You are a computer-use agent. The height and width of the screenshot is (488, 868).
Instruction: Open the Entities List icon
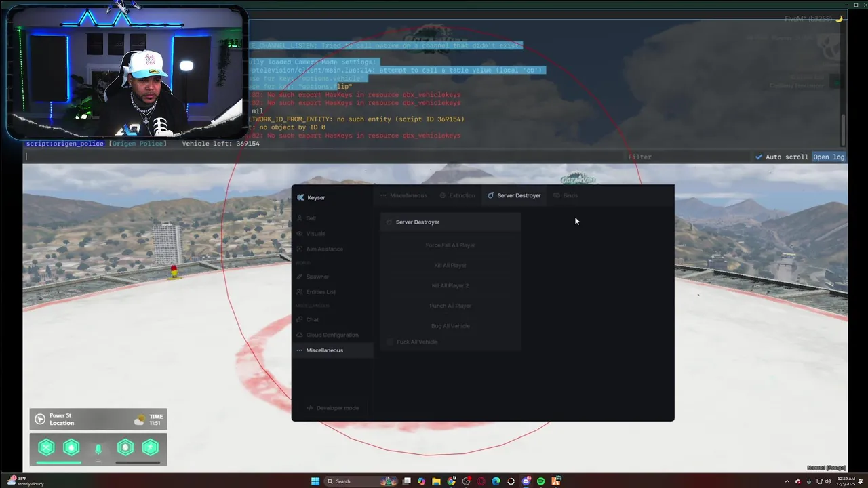[x=300, y=292]
